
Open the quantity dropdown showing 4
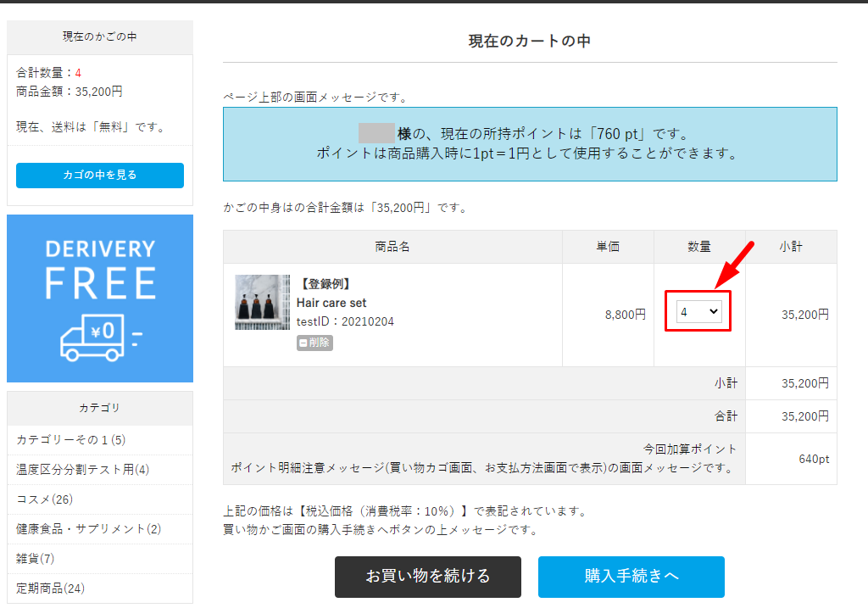[699, 312]
